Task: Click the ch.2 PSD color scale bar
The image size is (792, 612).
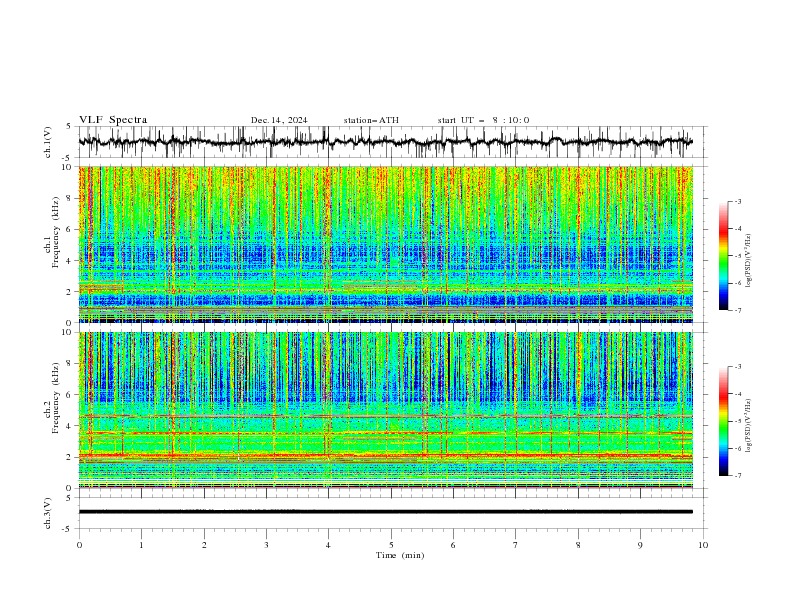Action: click(724, 421)
